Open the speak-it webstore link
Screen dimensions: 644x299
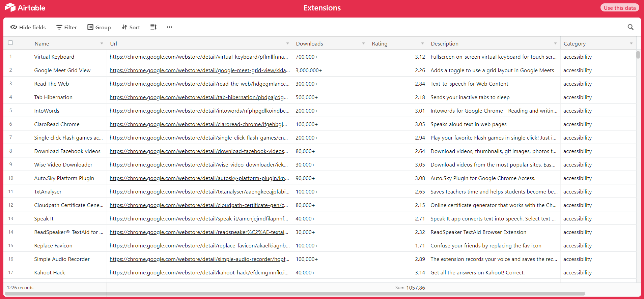[x=199, y=219]
